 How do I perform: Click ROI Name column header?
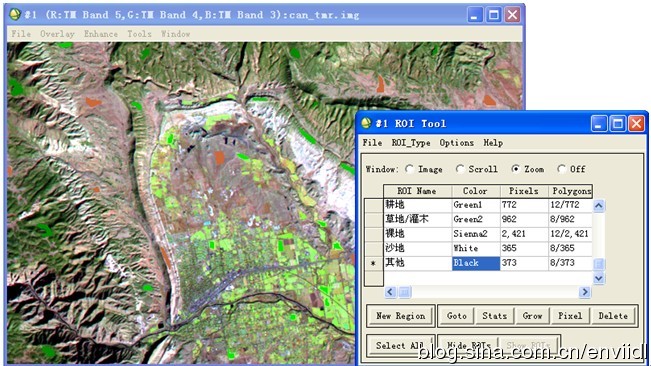pyautogui.click(x=418, y=191)
